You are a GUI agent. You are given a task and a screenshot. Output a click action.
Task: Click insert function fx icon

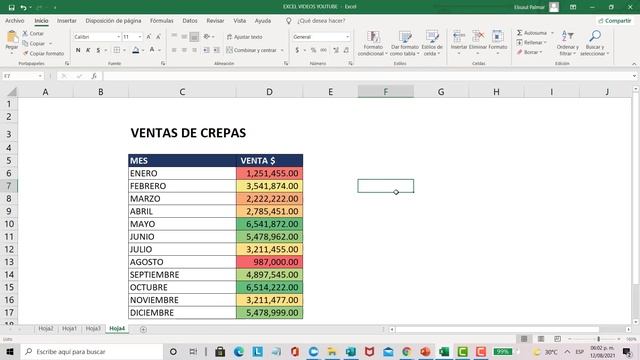tap(94, 76)
